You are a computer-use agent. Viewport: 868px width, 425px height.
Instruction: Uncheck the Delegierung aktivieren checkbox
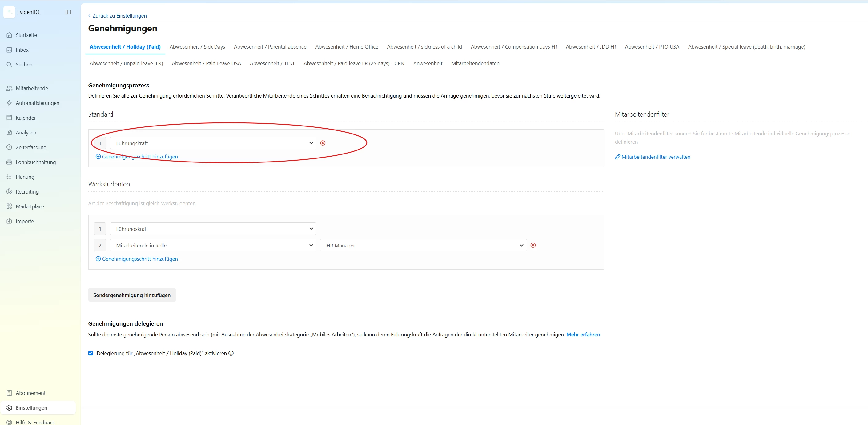pos(90,353)
